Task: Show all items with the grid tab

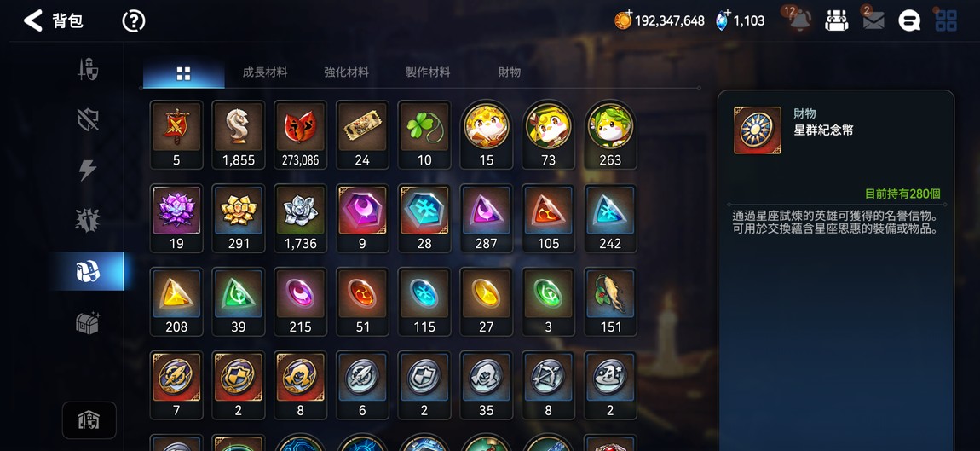Action: (x=183, y=74)
